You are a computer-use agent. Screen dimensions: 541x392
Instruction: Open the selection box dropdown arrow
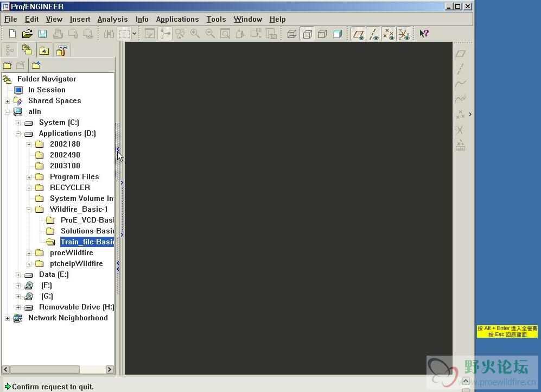(134, 34)
